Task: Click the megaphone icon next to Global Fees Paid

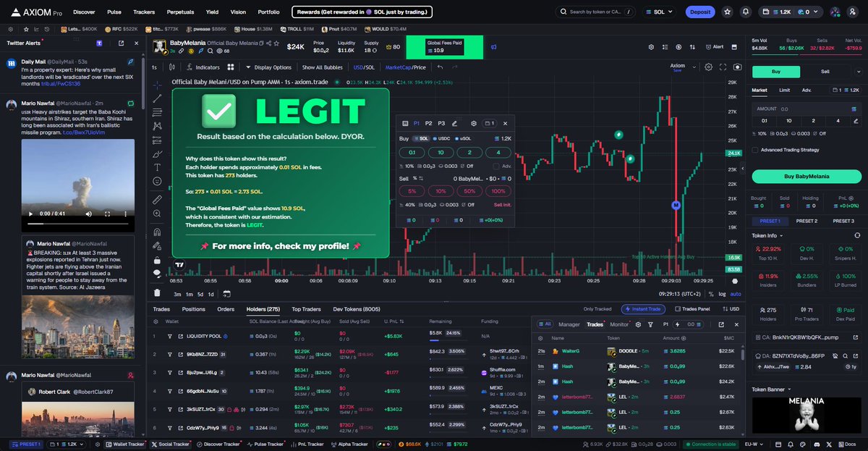Action: [x=493, y=47]
